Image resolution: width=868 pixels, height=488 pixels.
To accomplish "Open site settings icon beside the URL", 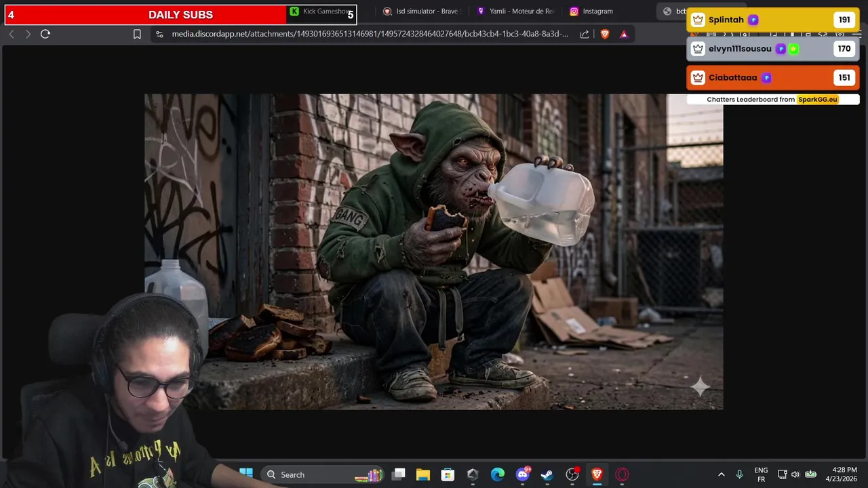I will tap(159, 34).
